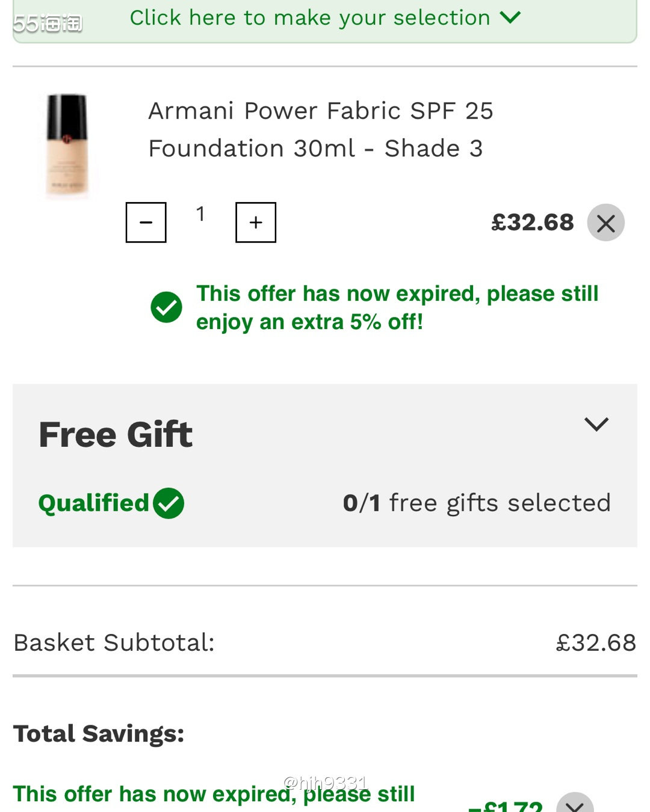Click the 55海淘 watermark logo

point(48,23)
